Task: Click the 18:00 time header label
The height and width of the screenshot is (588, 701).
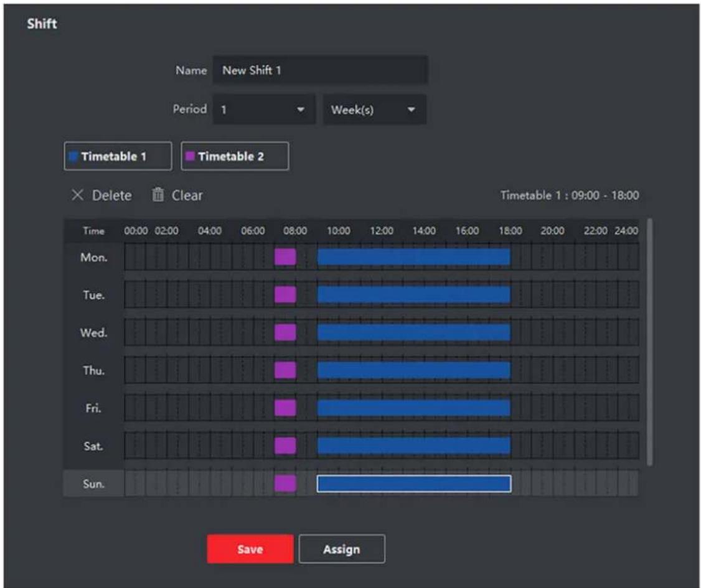Action: pyautogui.click(x=510, y=231)
